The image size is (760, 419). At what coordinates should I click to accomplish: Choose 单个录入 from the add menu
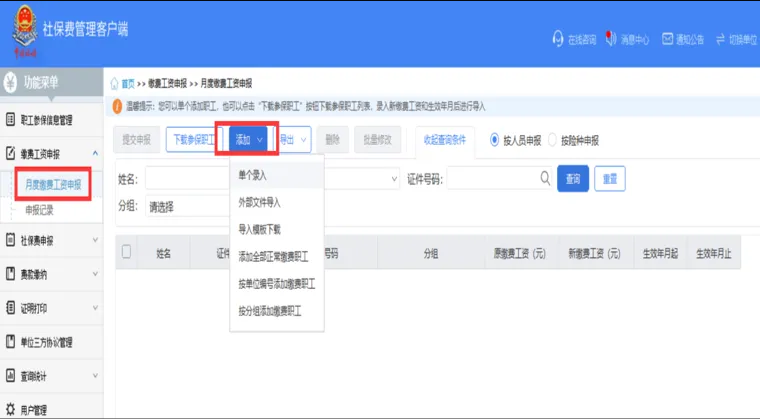(252, 174)
